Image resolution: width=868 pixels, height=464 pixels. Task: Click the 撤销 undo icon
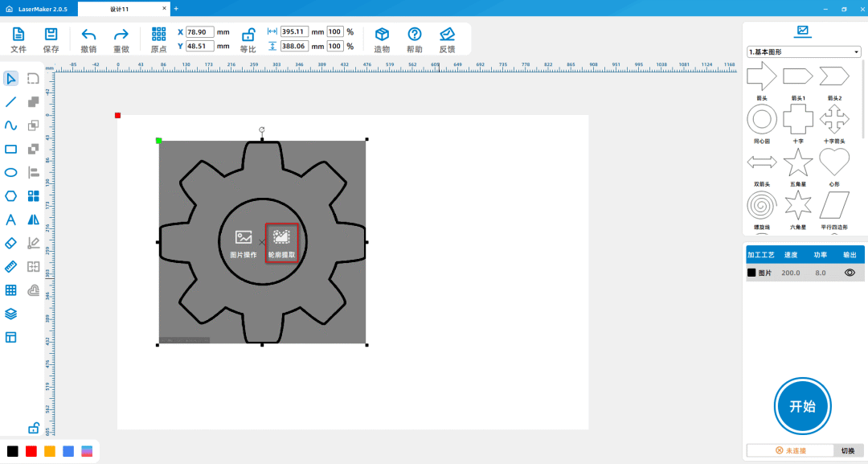coord(88,35)
